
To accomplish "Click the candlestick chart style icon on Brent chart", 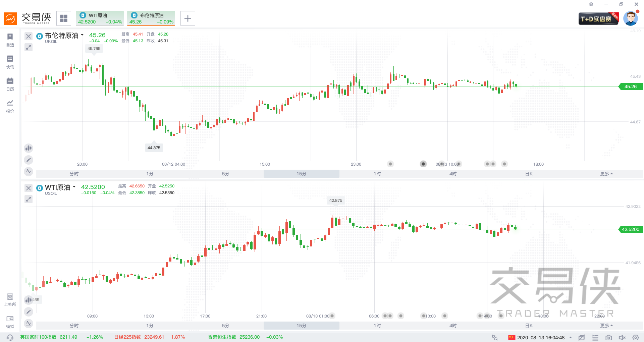I will (29, 148).
